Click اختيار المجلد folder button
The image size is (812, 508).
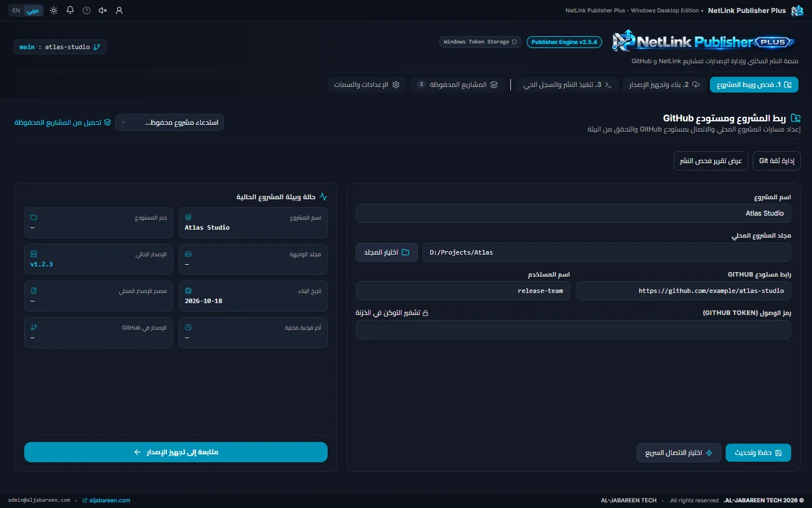[x=387, y=252]
